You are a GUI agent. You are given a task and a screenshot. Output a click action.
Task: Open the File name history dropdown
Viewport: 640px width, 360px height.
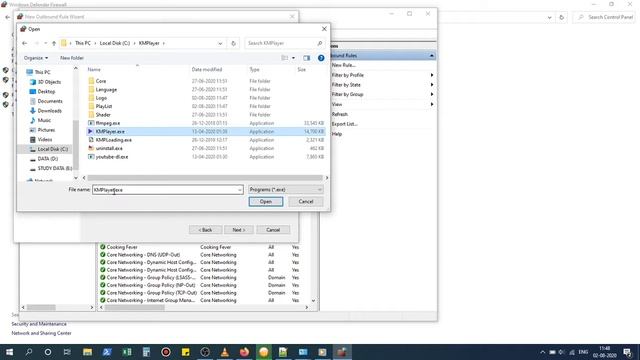[240, 190]
